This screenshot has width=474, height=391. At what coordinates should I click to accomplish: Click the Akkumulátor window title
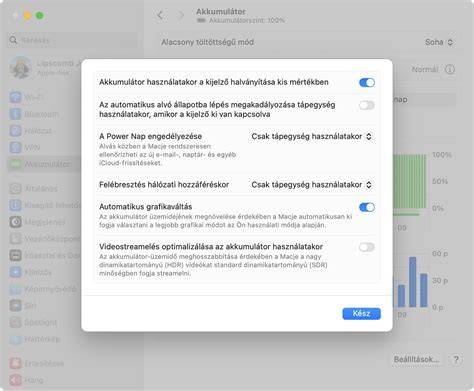(221, 11)
